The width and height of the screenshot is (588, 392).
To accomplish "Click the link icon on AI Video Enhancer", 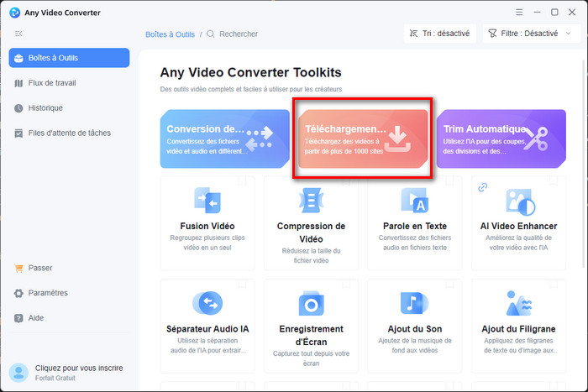I will 483,187.
